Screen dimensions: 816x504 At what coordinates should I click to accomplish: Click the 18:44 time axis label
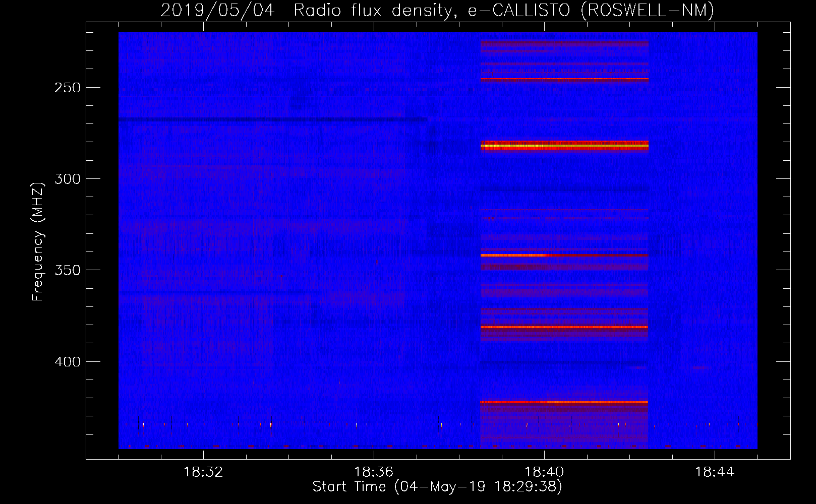click(x=715, y=472)
